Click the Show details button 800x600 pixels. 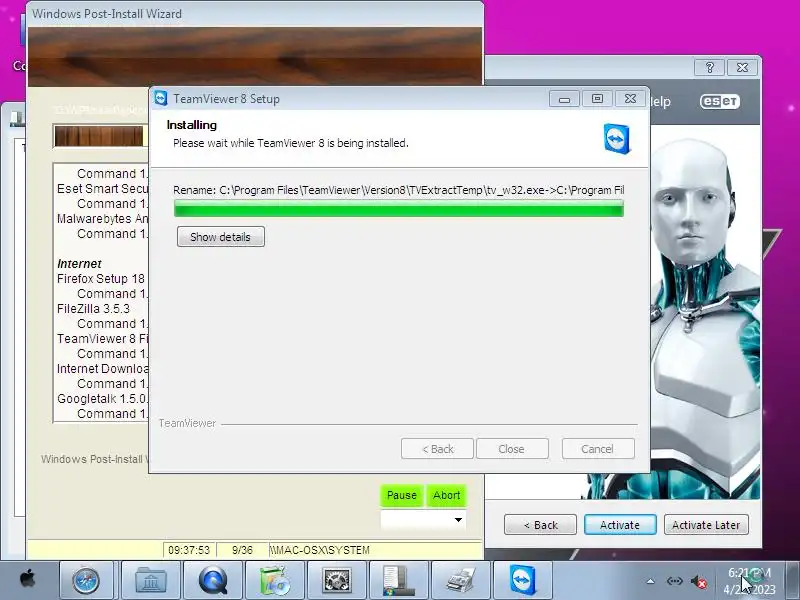pyautogui.click(x=220, y=237)
